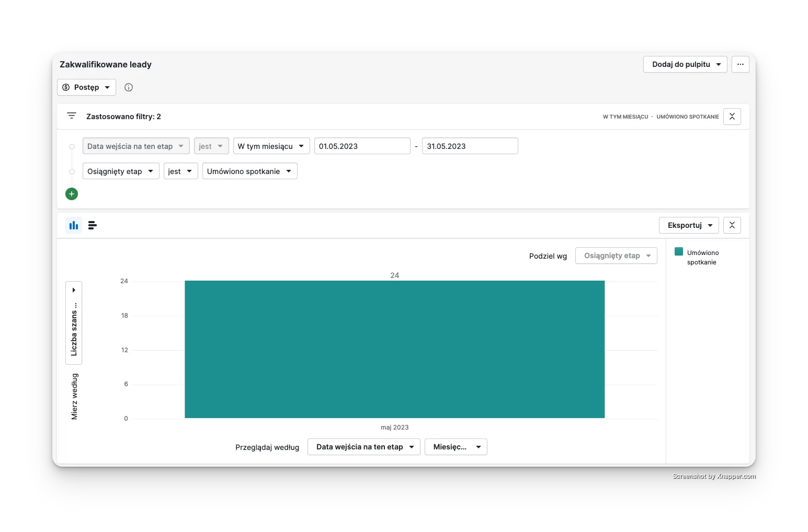This screenshot has height=532, width=808.
Task: Edit the start date 01.05.2023 field
Action: [x=362, y=146]
